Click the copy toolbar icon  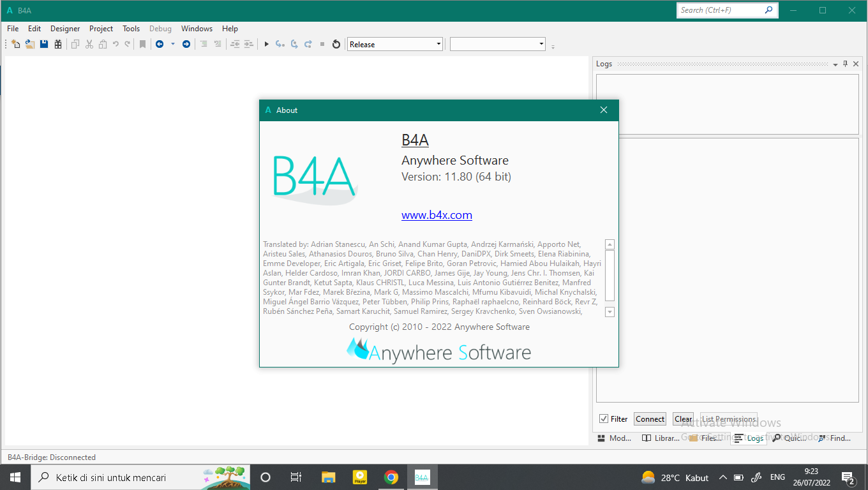[75, 44]
